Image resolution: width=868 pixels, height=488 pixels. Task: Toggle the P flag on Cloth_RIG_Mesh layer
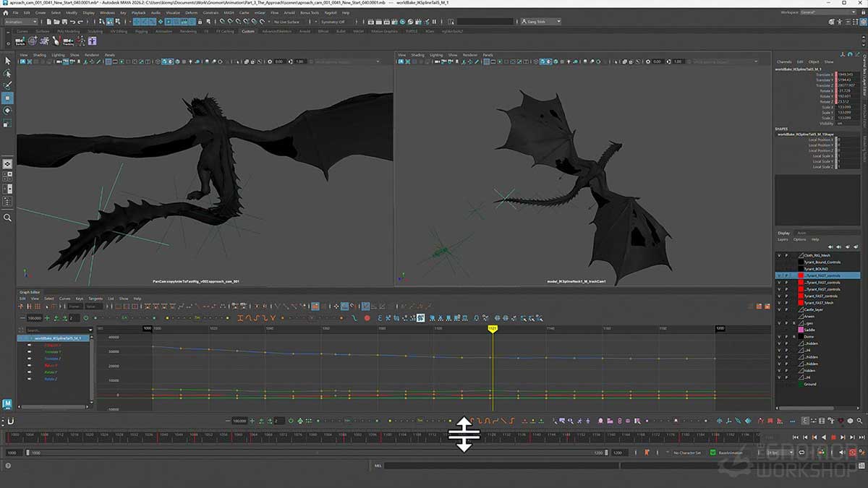786,256
